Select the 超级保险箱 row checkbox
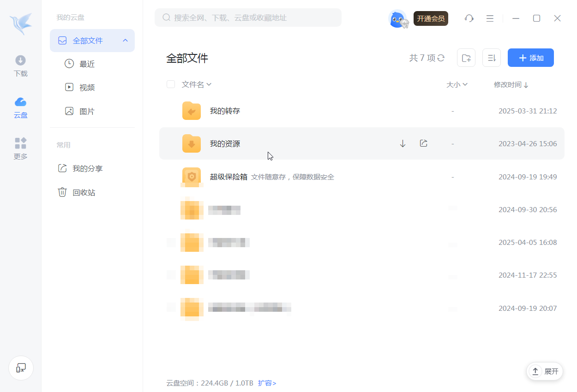This screenshot has width=577, height=392. point(171,177)
